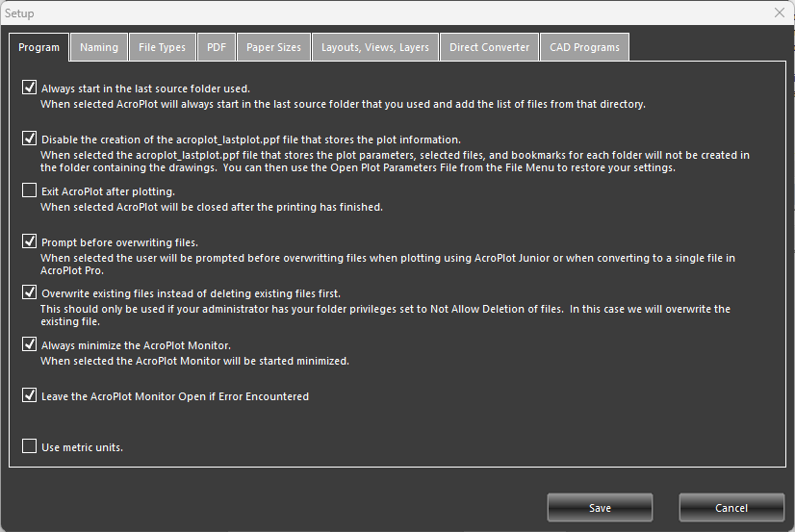Switch to the Program tab
Viewport: 795px width, 532px height.
point(39,47)
